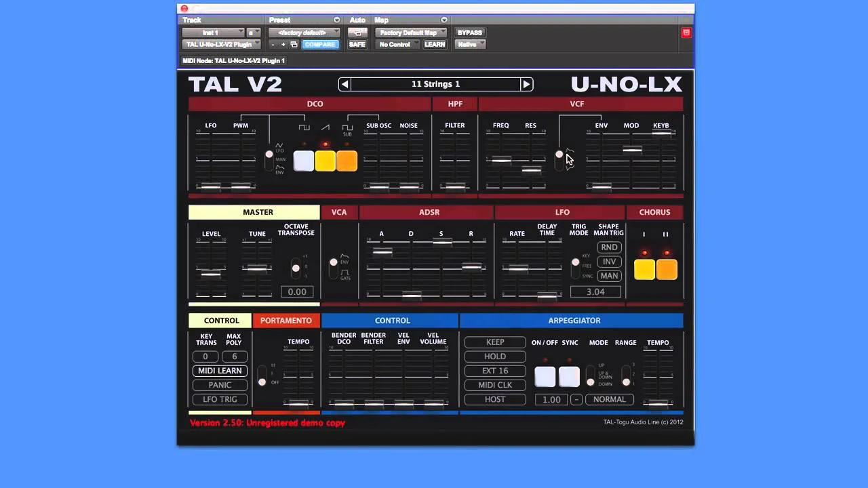Open the Native plugin format dropdown
This screenshot has height=488, width=868.
(469, 44)
